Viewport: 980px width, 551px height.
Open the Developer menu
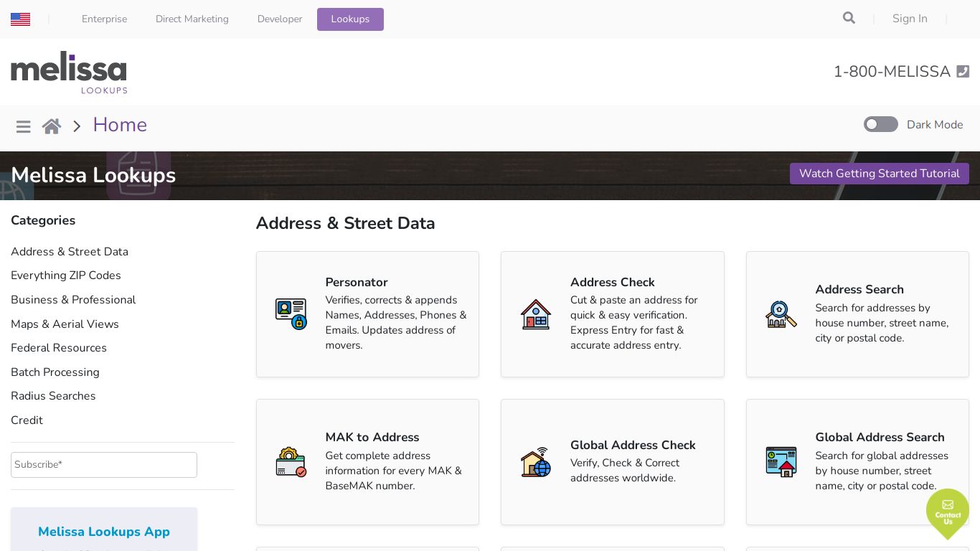coord(280,19)
